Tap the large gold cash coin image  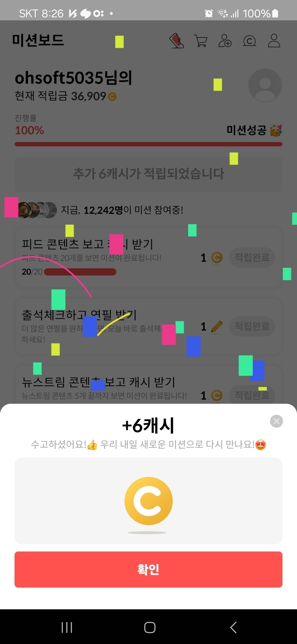pos(148,501)
